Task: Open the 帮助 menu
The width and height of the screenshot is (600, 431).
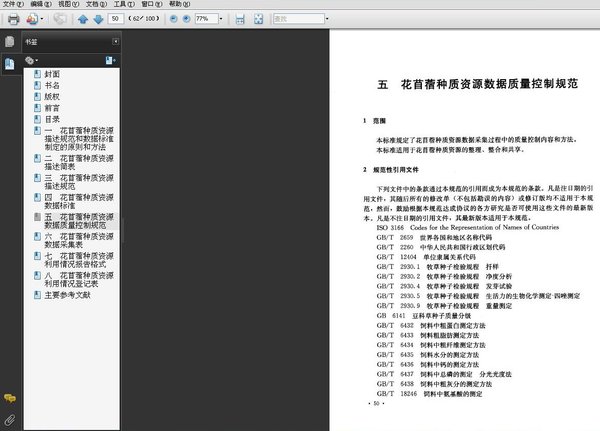Action: coord(179,4)
